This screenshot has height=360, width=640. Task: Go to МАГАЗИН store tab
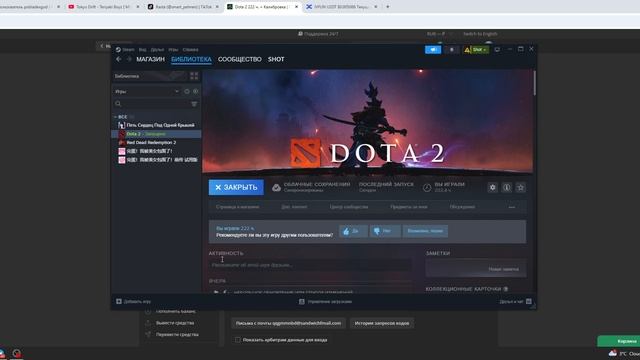tap(150, 59)
